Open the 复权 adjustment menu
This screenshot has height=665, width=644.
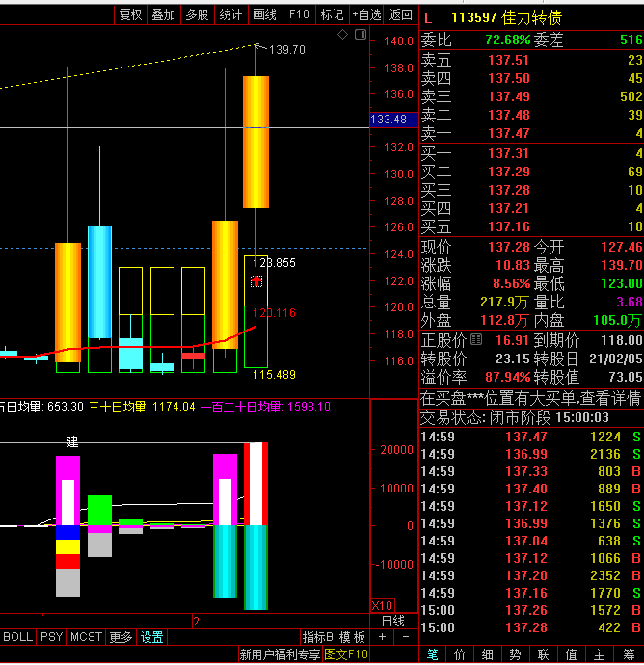(131, 14)
